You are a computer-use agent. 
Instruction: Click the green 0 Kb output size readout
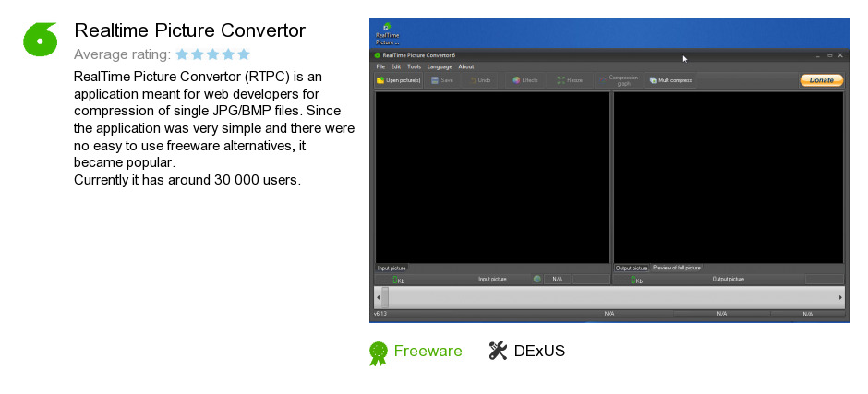pos(636,280)
